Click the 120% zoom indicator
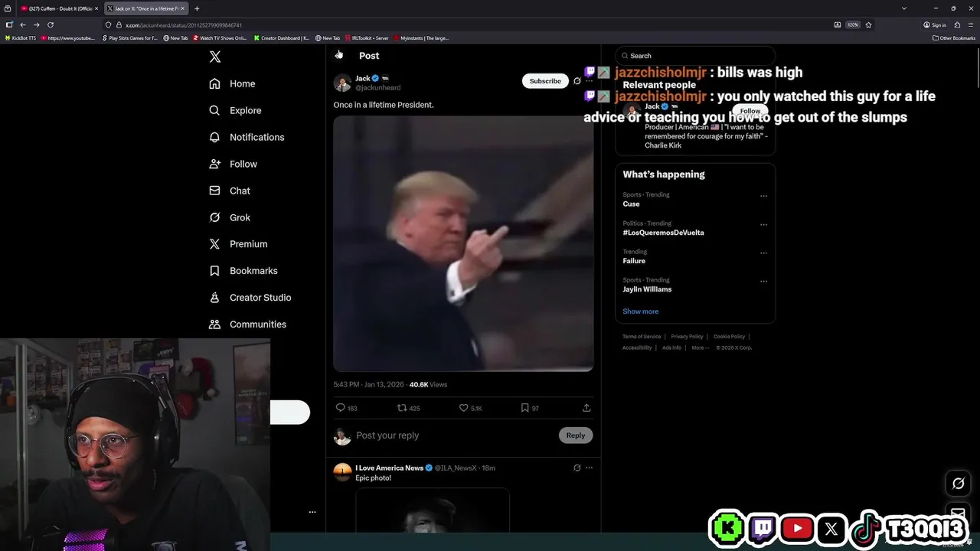Viewport: 980px width, 551px height. pyautogui.click(x=852, y=24)
